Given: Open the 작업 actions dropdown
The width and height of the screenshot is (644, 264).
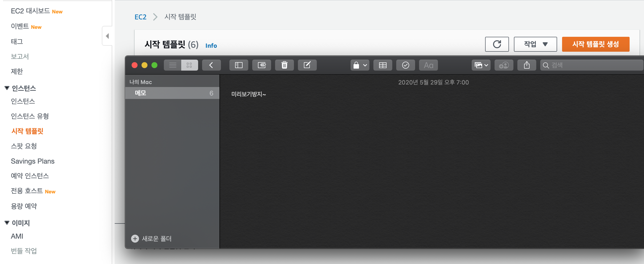Looking at the screenshot, I should 535,44.
